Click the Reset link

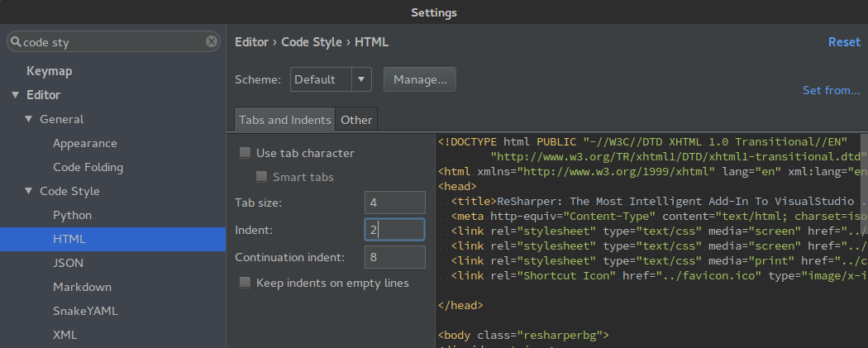tap(844, 42)
